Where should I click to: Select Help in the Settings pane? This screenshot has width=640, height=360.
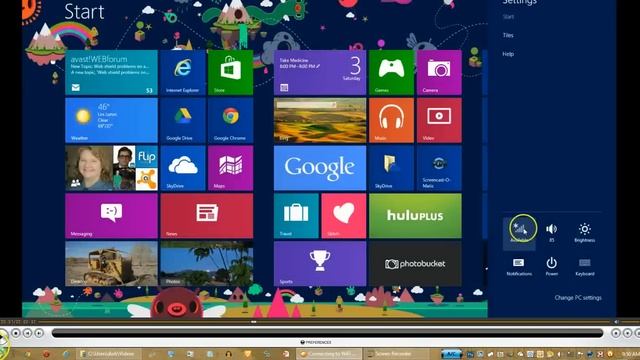tap(508, 54)
